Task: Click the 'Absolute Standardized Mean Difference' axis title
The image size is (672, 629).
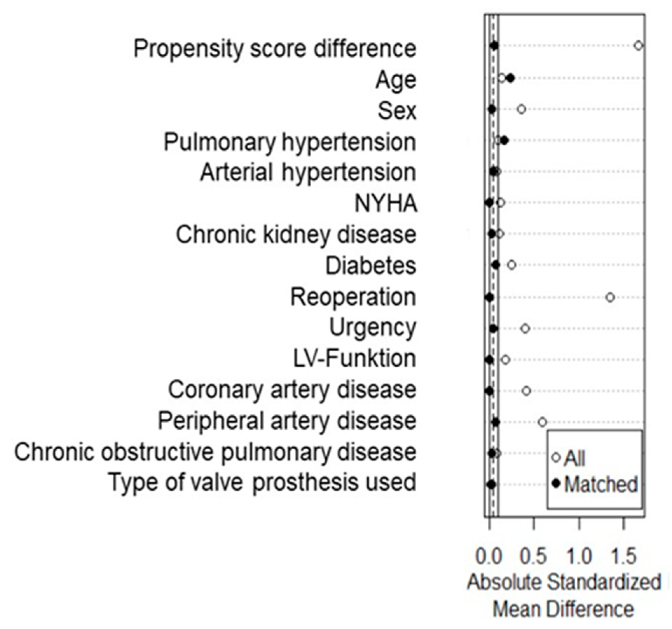Action: [x=564, y=595]
